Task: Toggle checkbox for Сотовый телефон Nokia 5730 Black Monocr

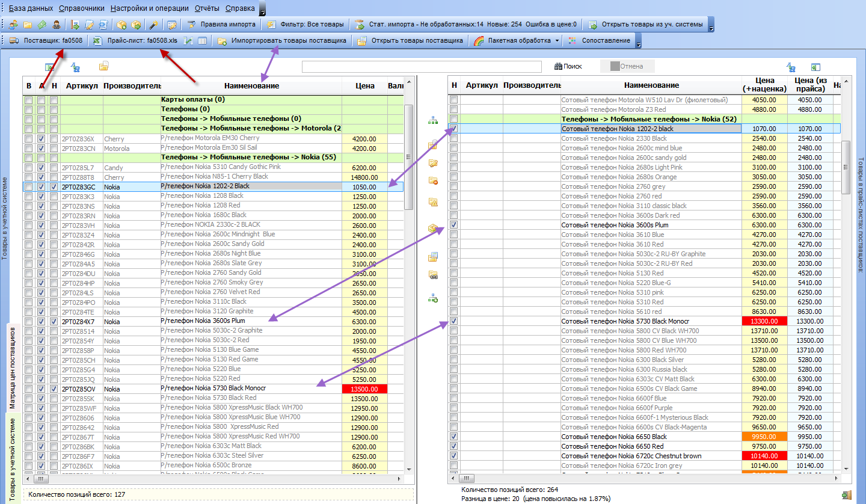Action: [454, 321]
